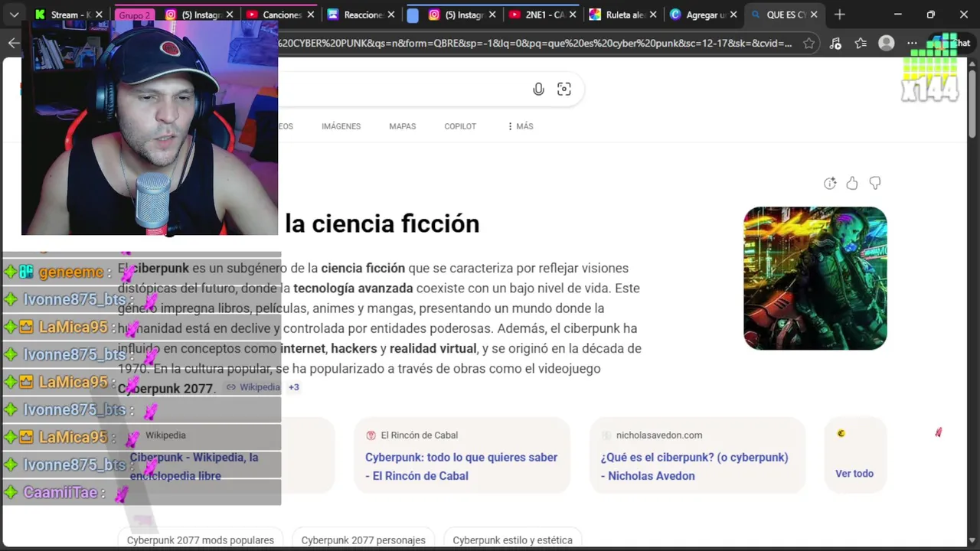Close the Agregar tab
The image size is (980, 551).
[x=733, y=15]
